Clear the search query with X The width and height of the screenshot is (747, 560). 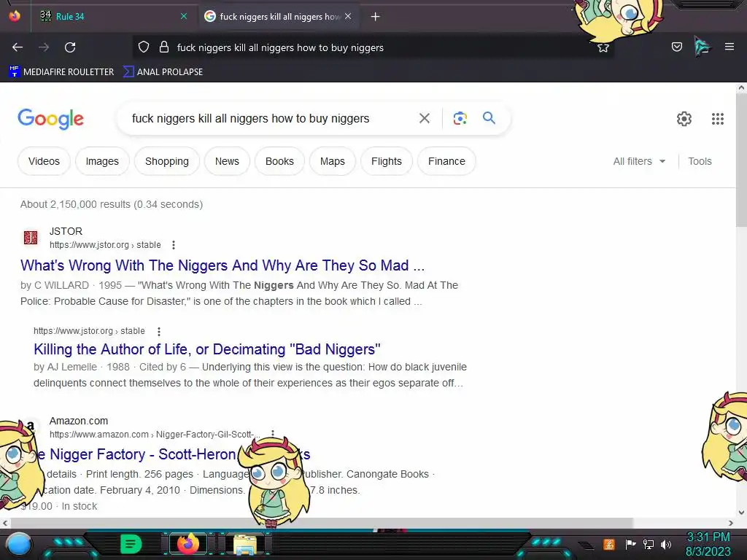[425, 118]
